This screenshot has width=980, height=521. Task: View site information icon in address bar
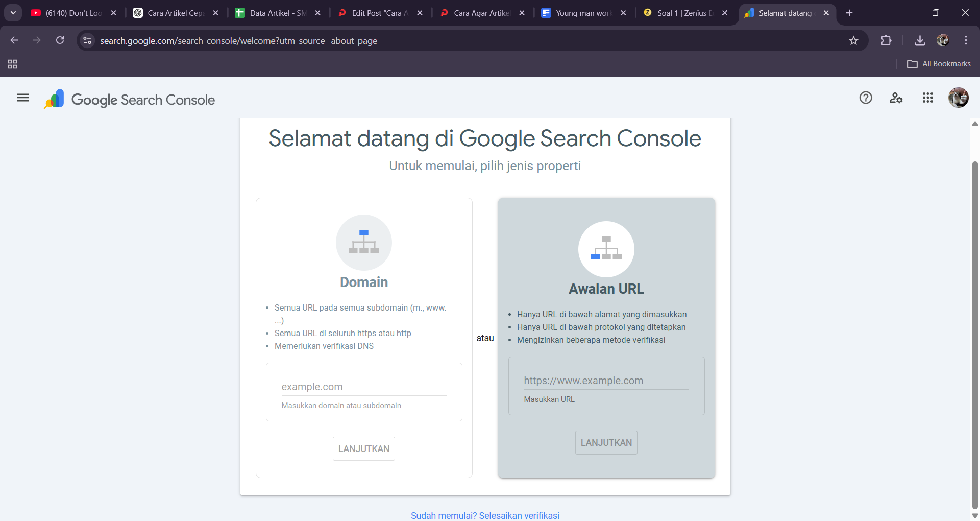(87, 40)
